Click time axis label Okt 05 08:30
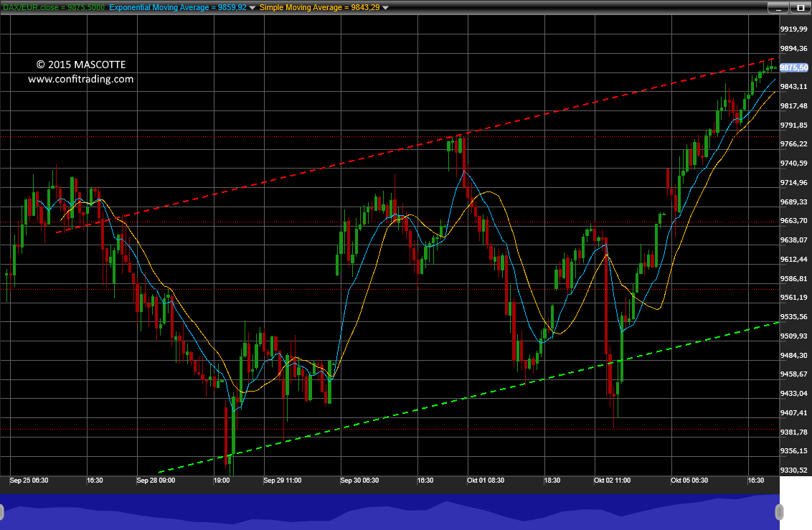812x530 pixels. pyautogui.click(x=689, y=481)
